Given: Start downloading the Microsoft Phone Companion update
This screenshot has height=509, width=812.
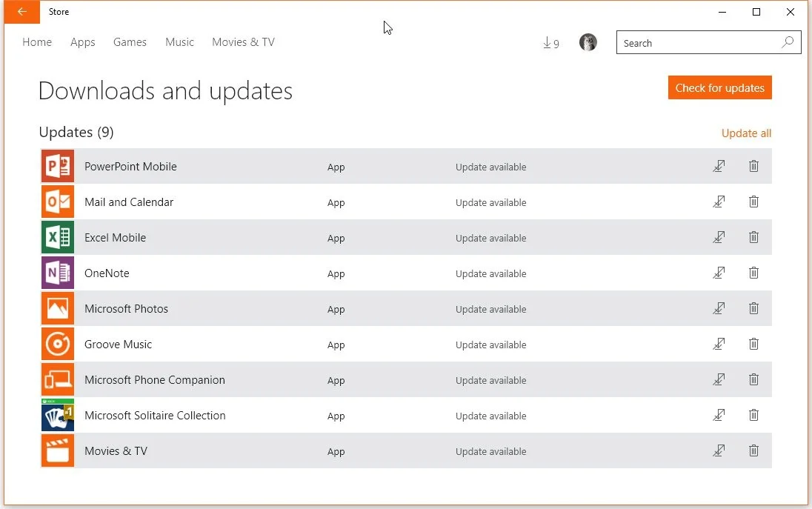Looking at the screenshot, I should [718, 379].
